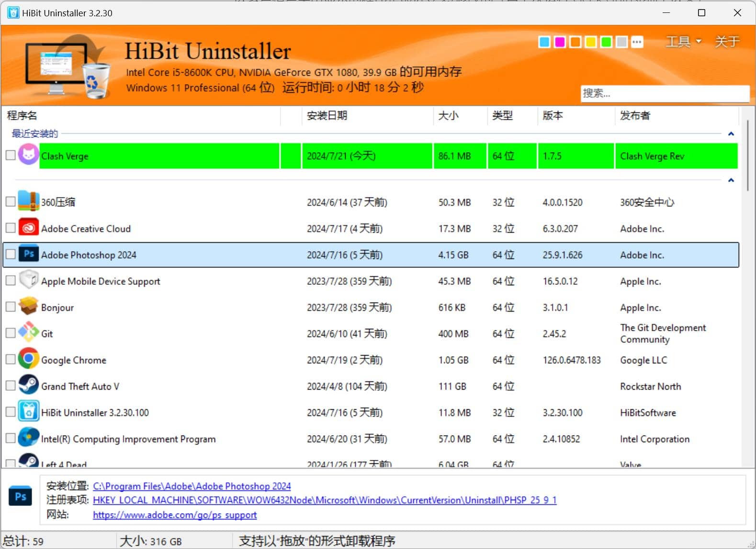Click the Intel Corporation publisher cell
The width and height of the screenshot is (756, 549).
coord(655,439)
